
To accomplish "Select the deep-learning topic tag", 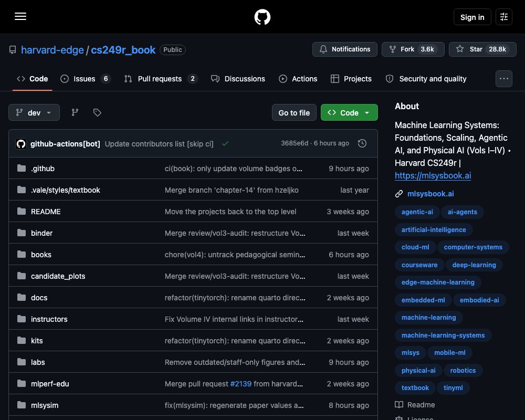I will coord(474,265).
